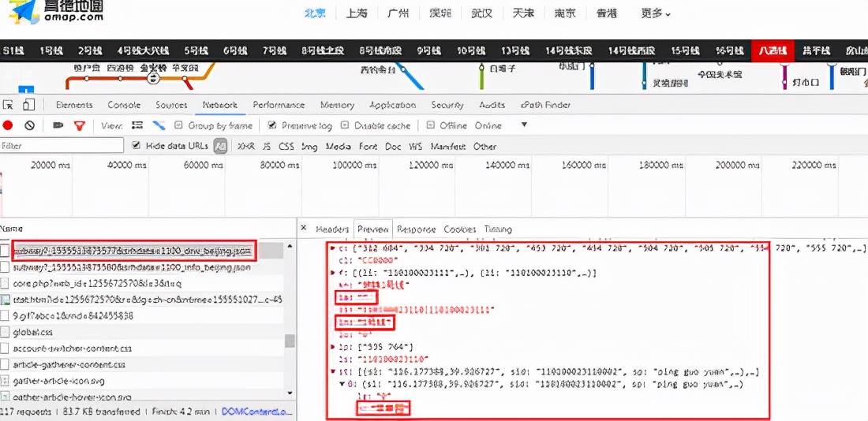Clear the network log with the circle-slash icon
The width and height of the screenshot is (868, 421).
[x=30, y=125]
